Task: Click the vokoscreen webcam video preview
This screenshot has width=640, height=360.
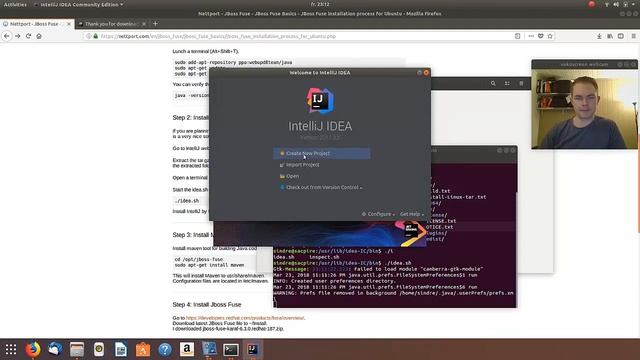Action: click(584, 109)
